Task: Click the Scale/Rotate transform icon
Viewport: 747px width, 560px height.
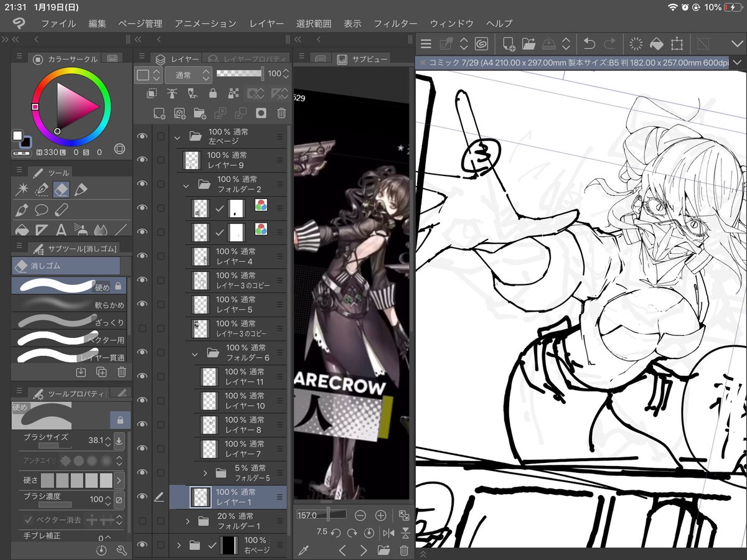Action: [x=677, y=44]
